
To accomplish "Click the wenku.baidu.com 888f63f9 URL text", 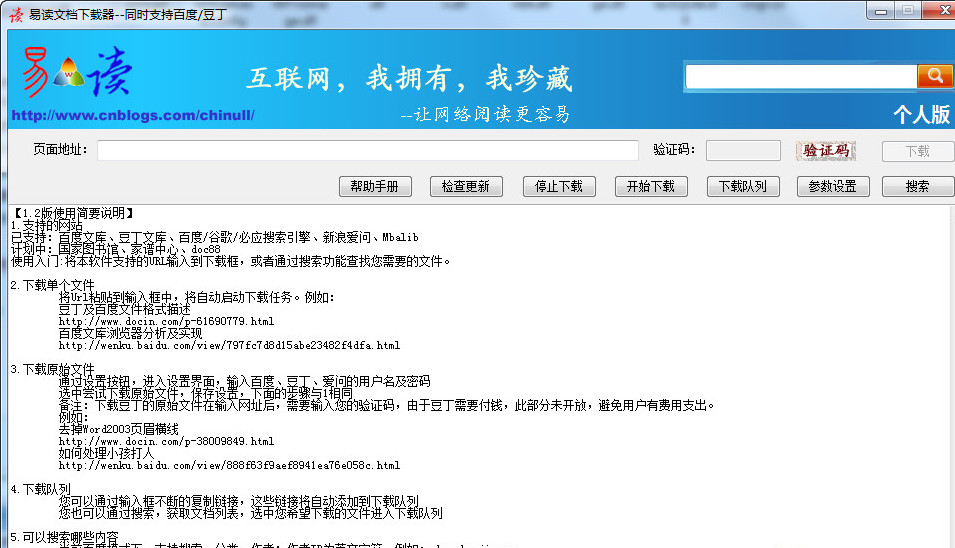I will click(229, 465).
